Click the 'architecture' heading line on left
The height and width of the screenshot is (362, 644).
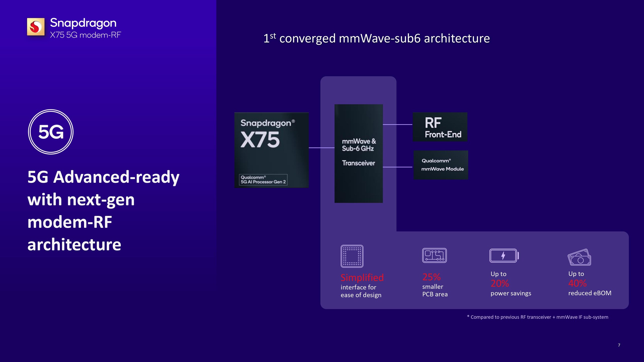click(x=74, y=245)
